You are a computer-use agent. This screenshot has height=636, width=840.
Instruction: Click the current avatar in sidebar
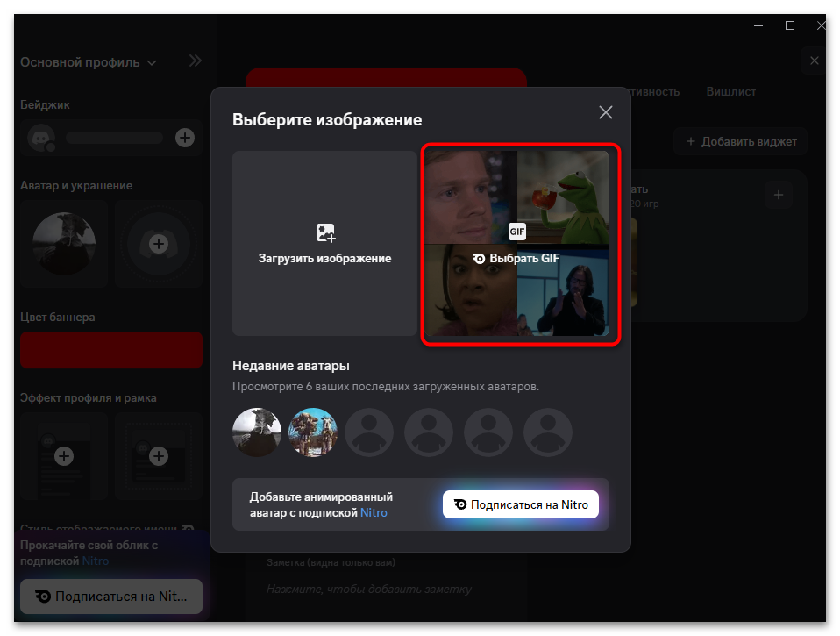coord(64,244)
